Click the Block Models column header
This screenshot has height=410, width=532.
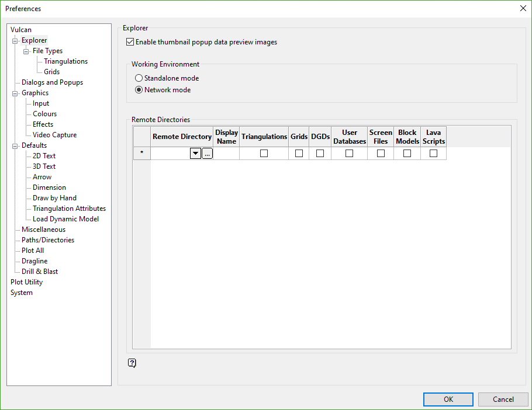point(407,137)
